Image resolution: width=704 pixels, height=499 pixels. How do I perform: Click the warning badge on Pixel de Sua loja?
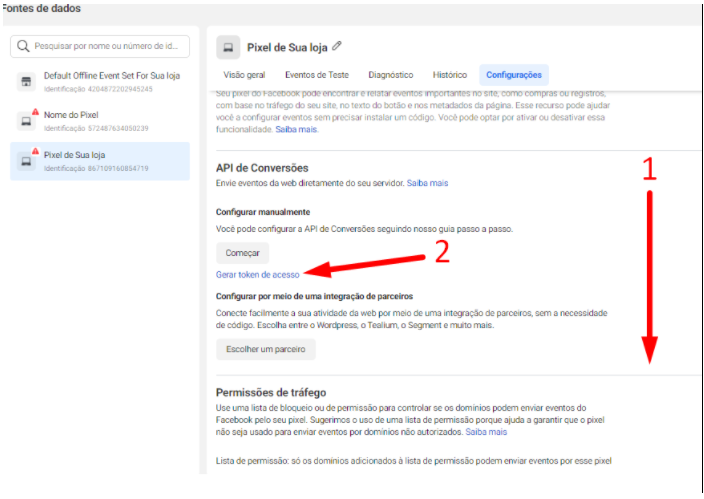coord(35,151)
